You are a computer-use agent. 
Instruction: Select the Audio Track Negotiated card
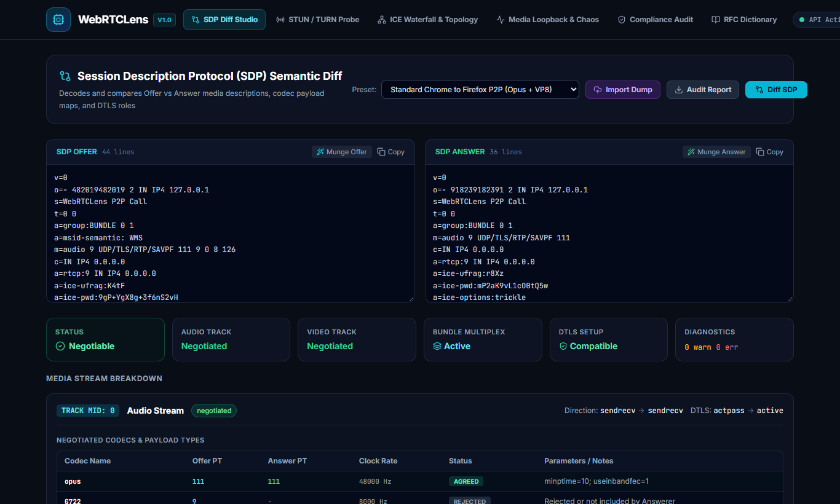(x=231, y=339)
